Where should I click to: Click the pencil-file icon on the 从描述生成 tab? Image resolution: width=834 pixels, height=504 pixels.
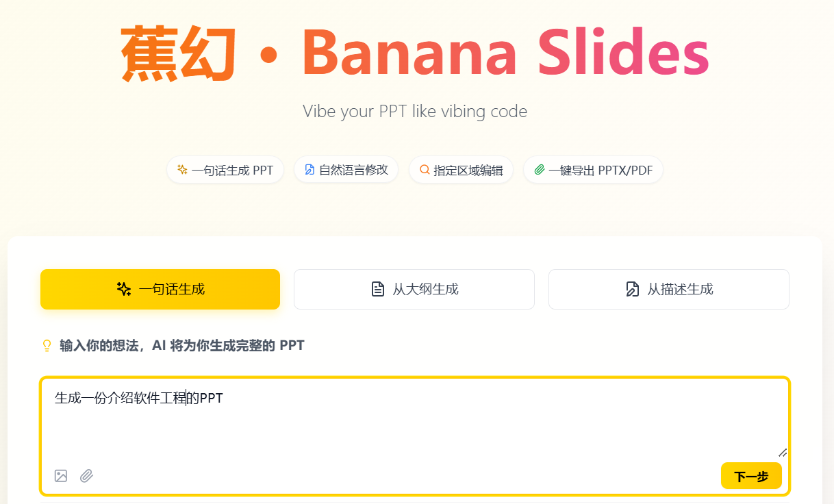(x=632, y=290)
